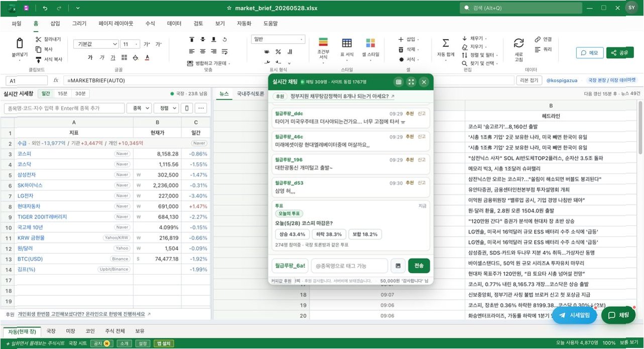Select the 15분 interval toggle
The image size is (644, 349).
[62, 93]
